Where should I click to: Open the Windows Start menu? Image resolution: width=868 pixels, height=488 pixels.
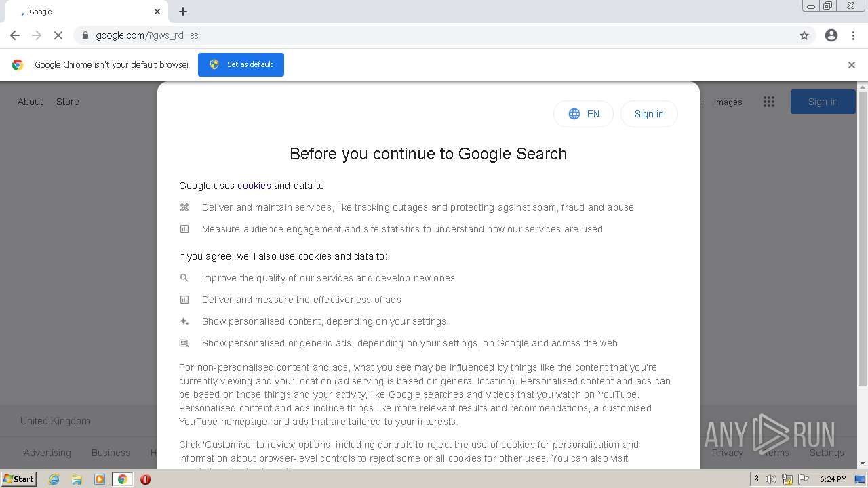(18, 479)
